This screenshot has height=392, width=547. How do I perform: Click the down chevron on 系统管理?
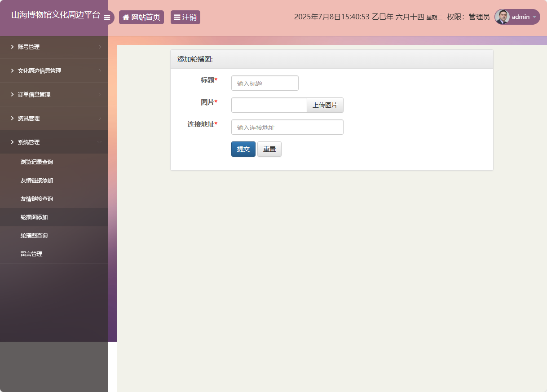(x=100, y=142)
